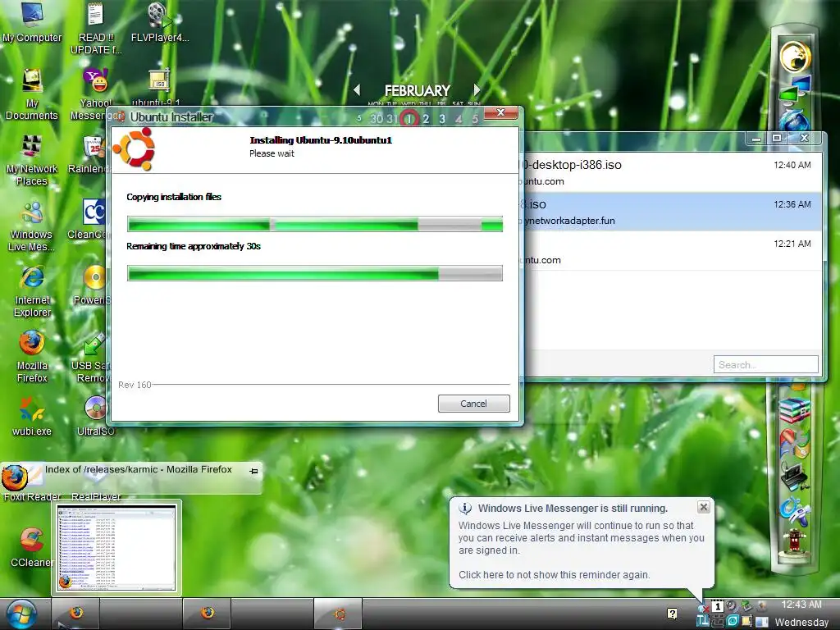Open the READ !! UPDATE file icon

96,27
